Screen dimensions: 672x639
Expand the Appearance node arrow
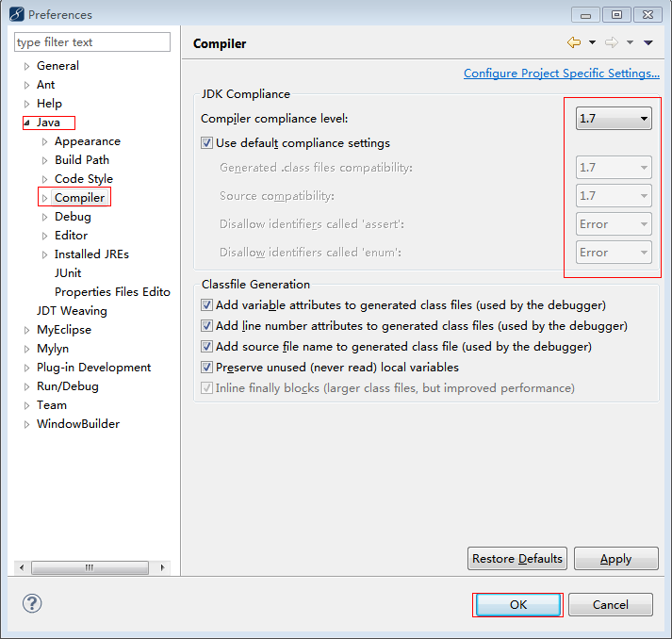pos(44,141)
